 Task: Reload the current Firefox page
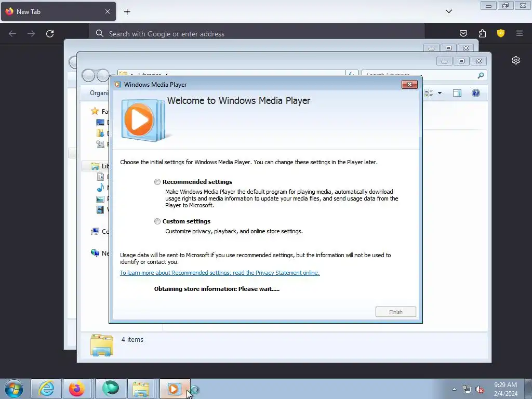pos(50,34)
